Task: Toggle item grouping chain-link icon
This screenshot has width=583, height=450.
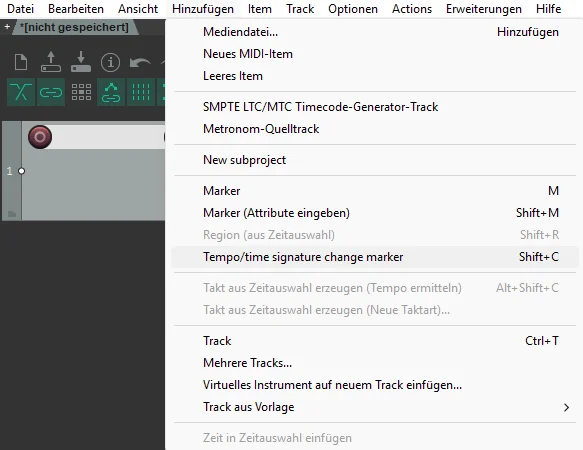Action: tap(51, 92)
